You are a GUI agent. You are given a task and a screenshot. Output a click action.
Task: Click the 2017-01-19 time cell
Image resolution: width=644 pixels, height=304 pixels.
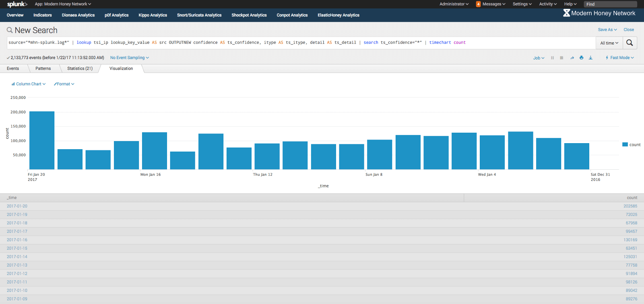pos(17,215)
